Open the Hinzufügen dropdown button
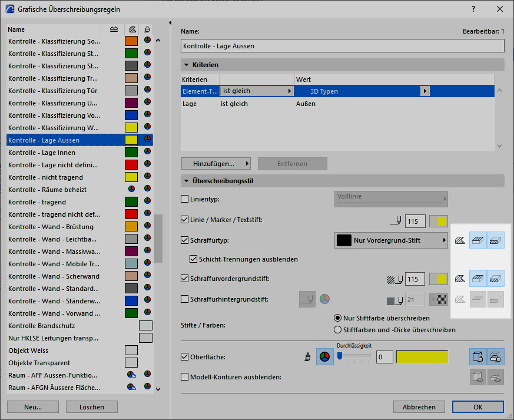Screen dimensions: 514x420 pos(217,163)
